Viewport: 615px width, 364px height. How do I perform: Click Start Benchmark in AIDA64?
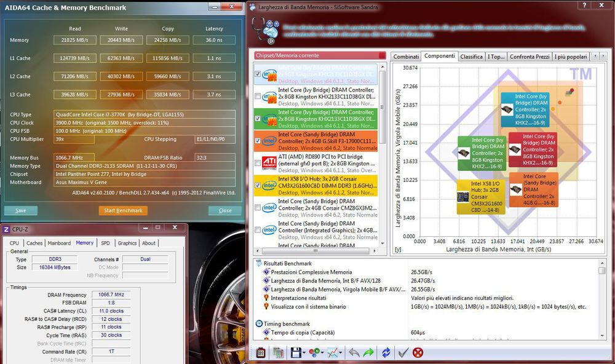(x=123, y=211)
